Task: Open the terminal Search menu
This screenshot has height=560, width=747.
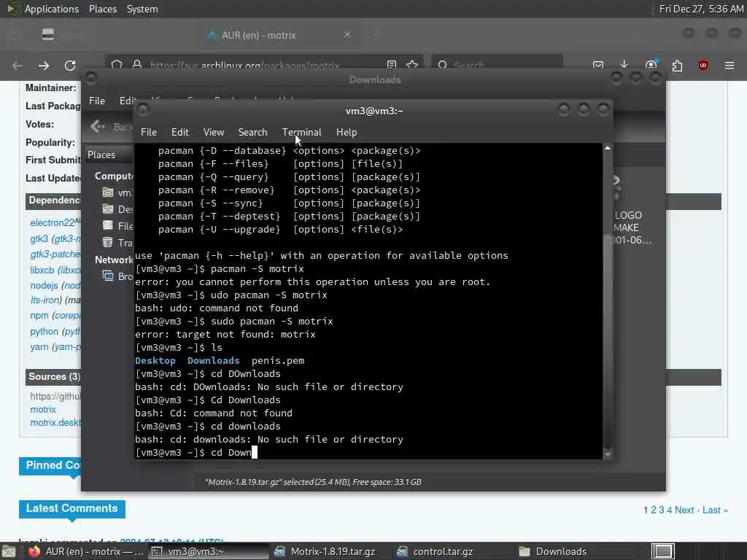Action: [252, 133]
